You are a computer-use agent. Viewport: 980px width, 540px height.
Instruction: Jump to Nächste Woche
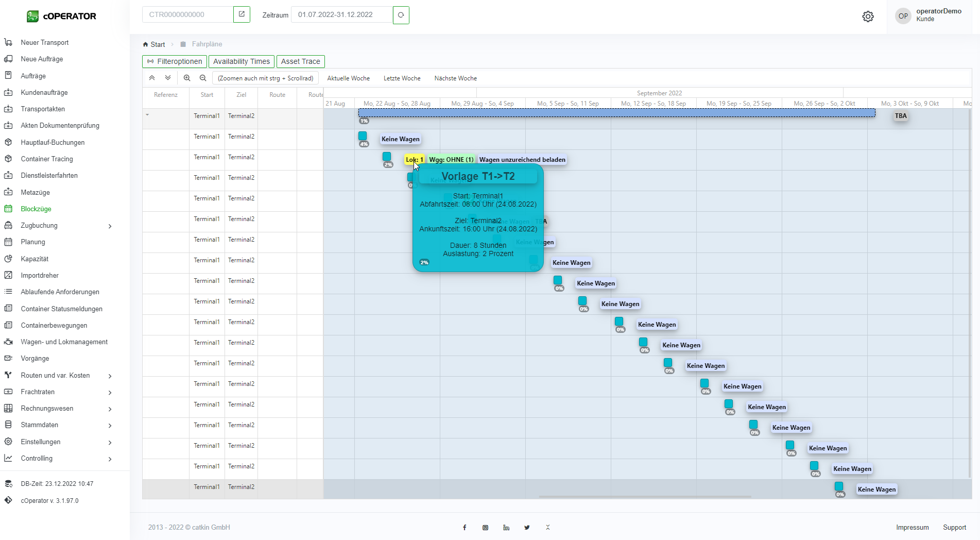tap(455, 78)
